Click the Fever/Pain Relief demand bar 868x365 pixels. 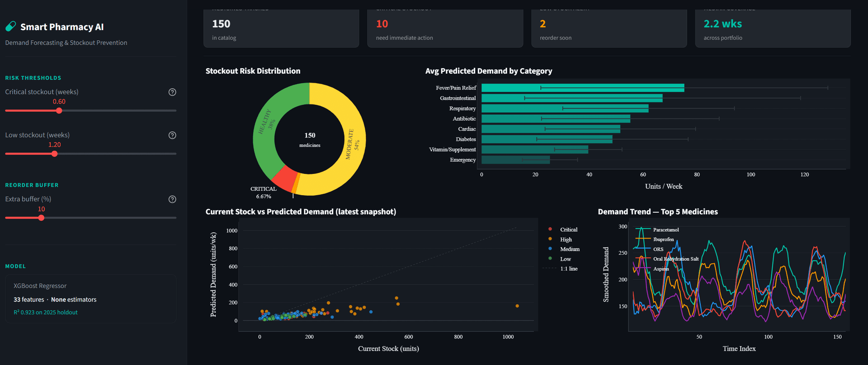583,88
